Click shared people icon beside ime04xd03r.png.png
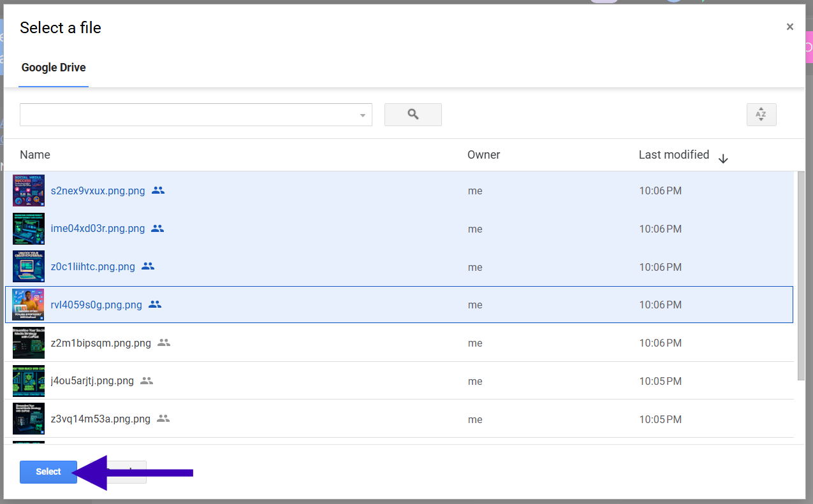This screenshot has height=504, width=813. coord(157,229)
